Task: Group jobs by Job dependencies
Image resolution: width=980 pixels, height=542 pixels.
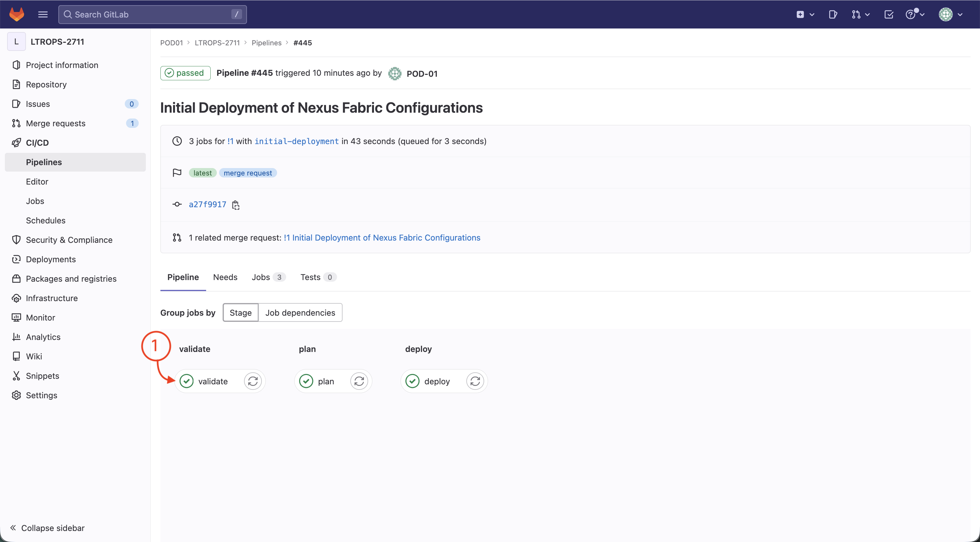Action: (x=300, y=312)
